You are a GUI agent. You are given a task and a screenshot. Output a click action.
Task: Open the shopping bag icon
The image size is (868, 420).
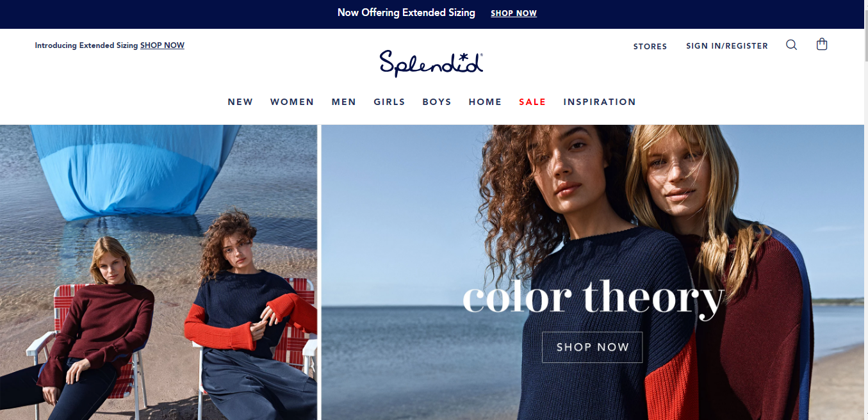[822, 44]
